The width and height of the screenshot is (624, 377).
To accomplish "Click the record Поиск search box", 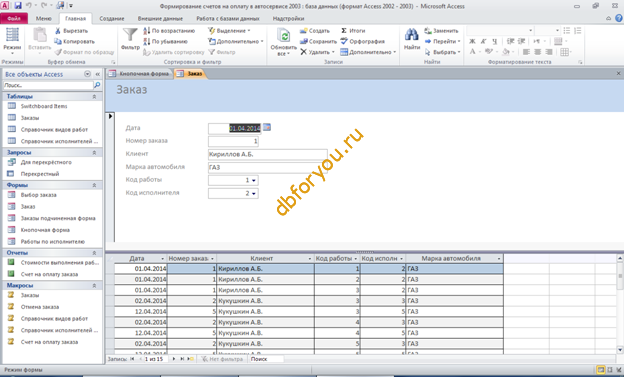I will coord(267,359).
